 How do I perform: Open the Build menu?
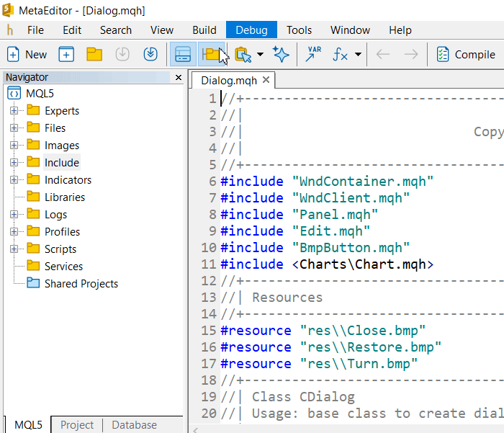coord(204,30)
